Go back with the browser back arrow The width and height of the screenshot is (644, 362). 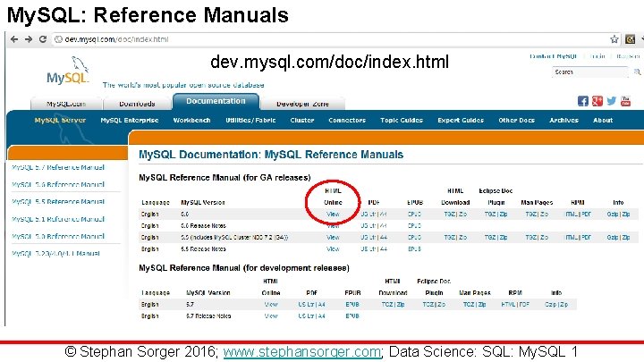[x=14, y=39]
